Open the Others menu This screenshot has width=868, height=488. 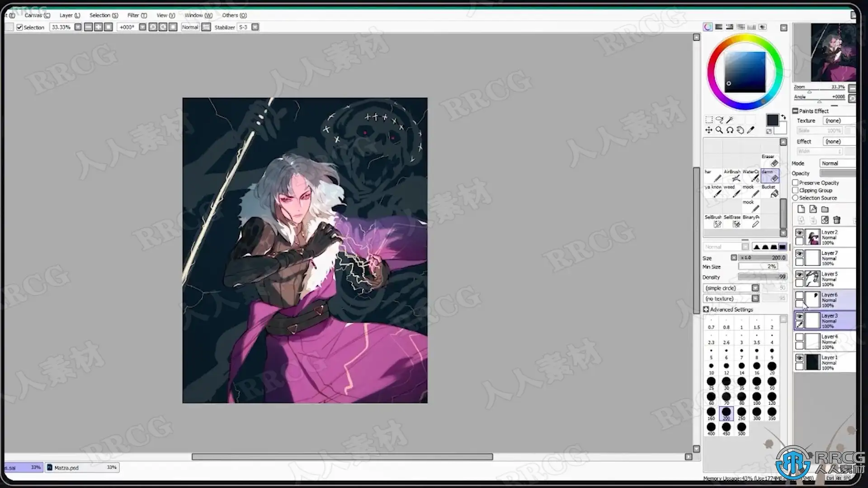click(234, 15)
